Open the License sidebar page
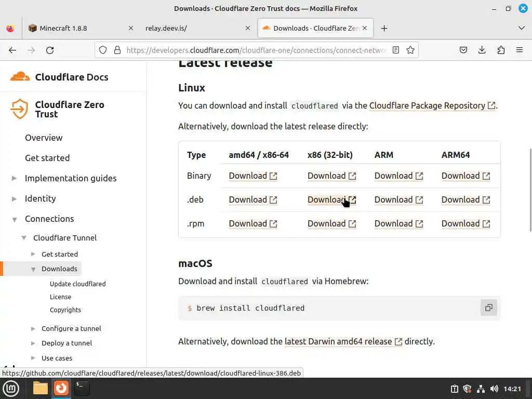The height and width of the screenshot is (399, 532). (60, 297)
